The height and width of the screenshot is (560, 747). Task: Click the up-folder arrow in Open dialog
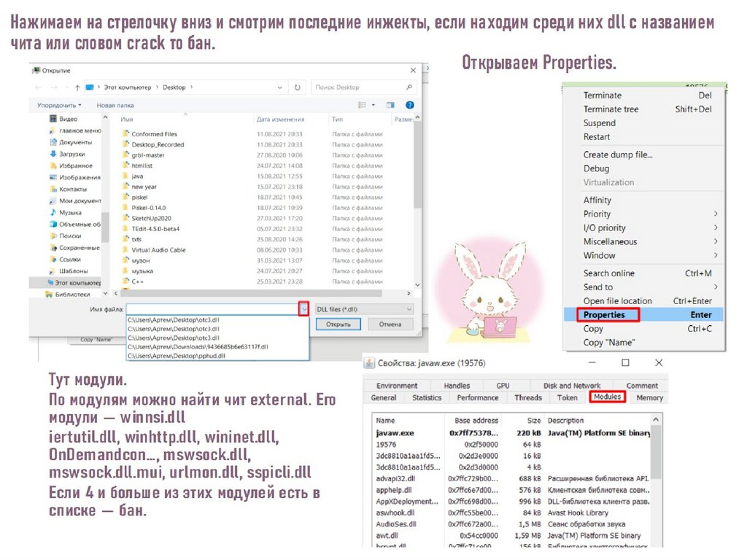coord(77,87)
